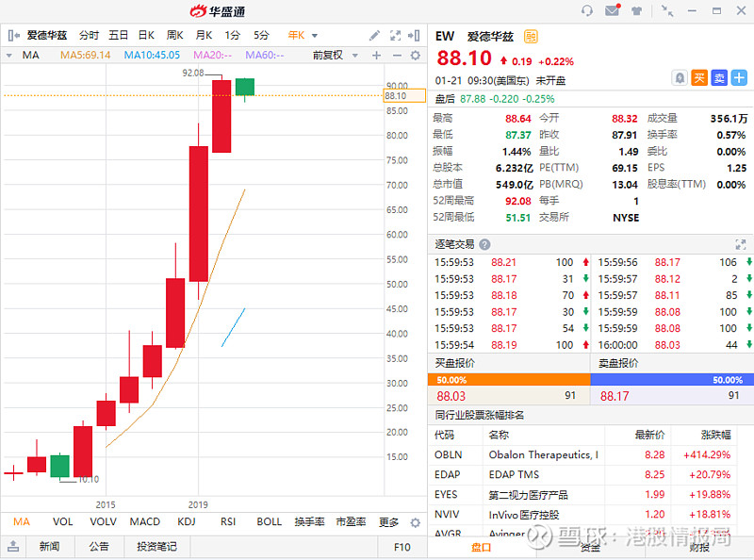The height and width of the screenshot is (560, 754).
Task: Expand the 逐笔交易 panel to fullscreen
Action: [x=740, y=243]
